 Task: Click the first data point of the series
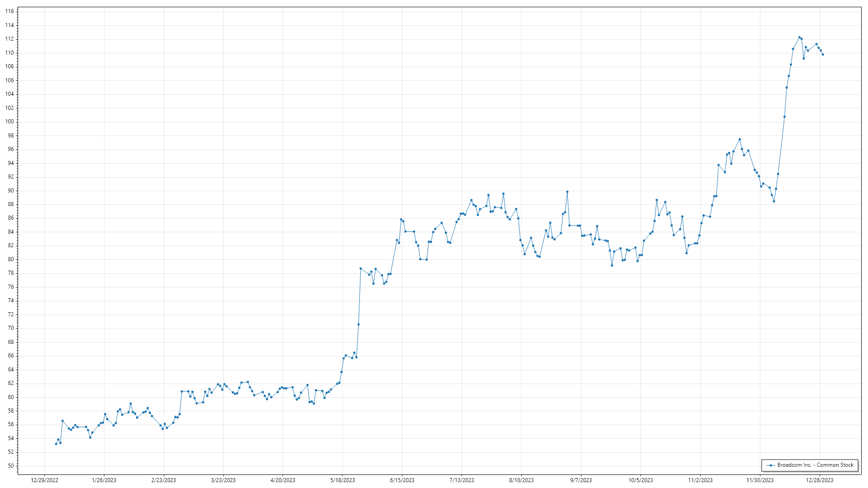click(x=56, y=444)
